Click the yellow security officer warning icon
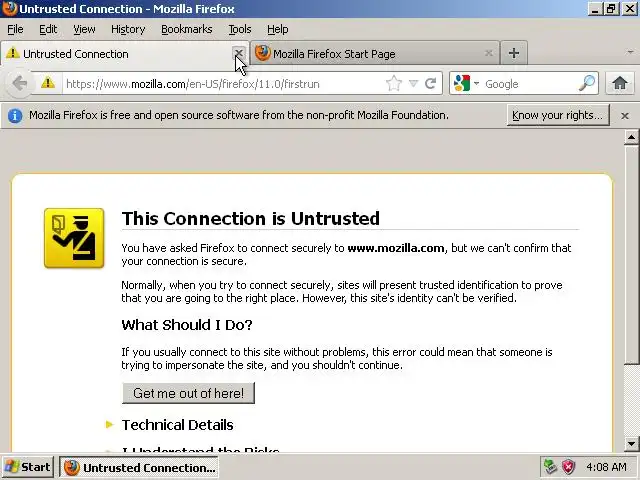This screenshot has height=480, width=640. click(74, 238)
